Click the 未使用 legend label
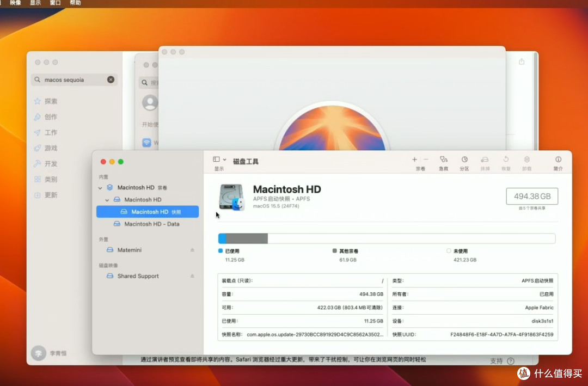This screenshot has height=386, width=588. [x=461, y=251]
